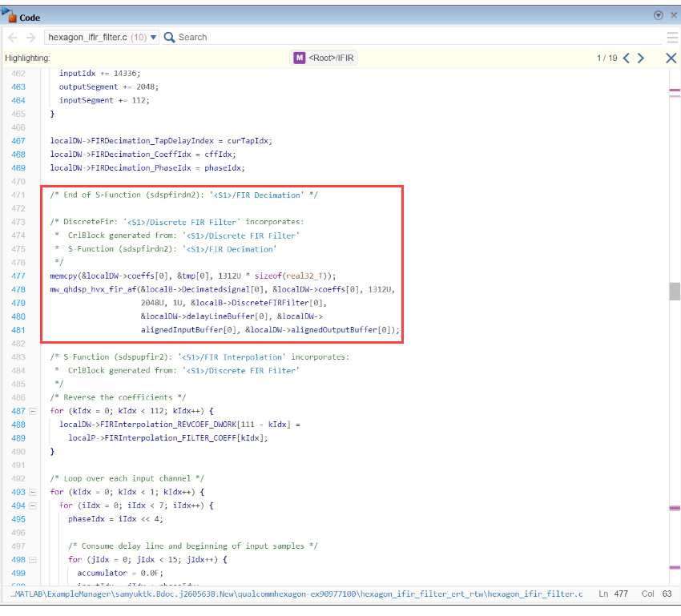This screenshot has height=616, width=681.
Task: Click the back navigation arrow
Action: pyautogui.click(x=13, y=37)
